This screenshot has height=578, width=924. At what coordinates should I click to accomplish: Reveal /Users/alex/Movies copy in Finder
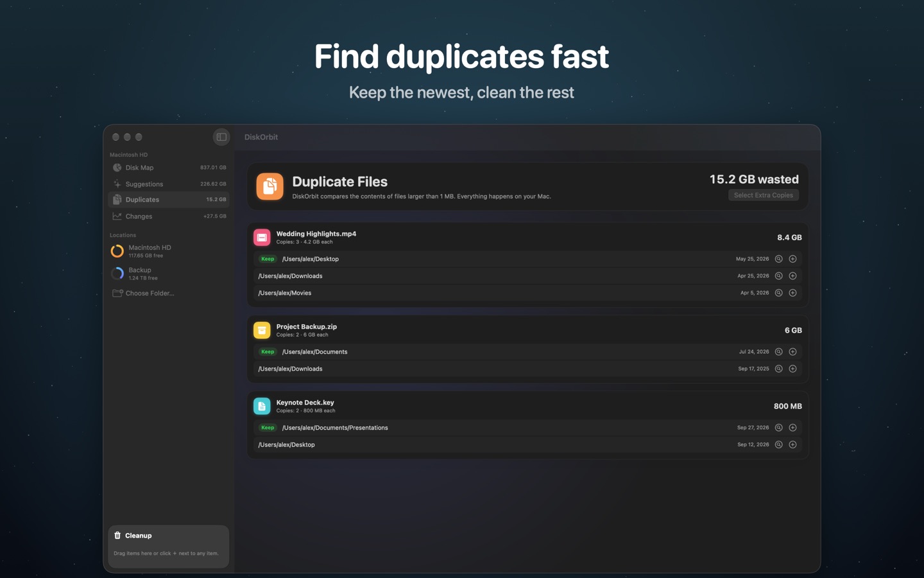click(x=778, y=293)
